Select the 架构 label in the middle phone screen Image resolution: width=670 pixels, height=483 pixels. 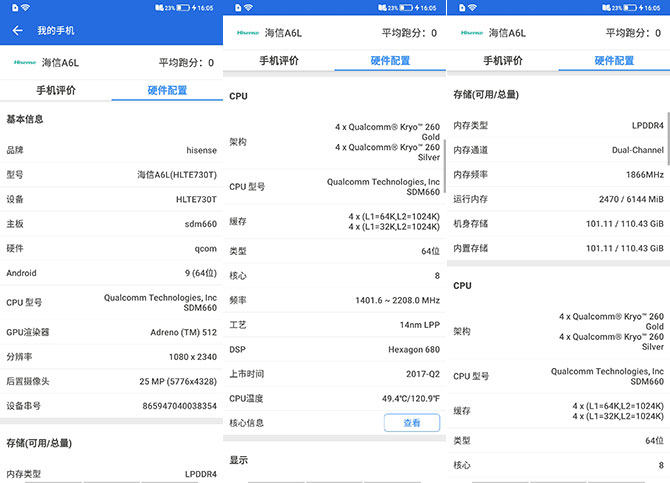point(238,142)
